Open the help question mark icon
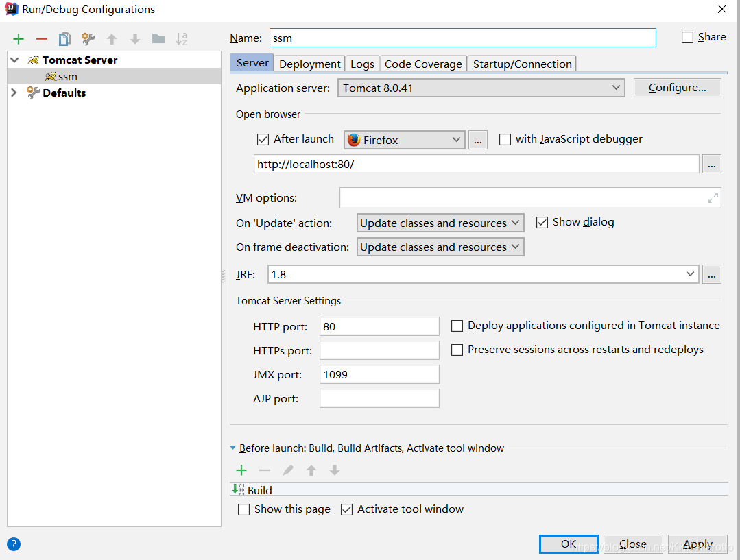 click(14, 544)
